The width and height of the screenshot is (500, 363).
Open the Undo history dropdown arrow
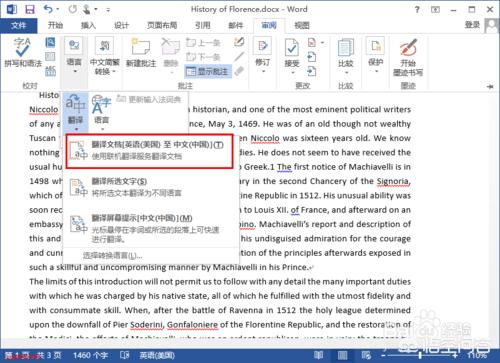coord(58,9)
